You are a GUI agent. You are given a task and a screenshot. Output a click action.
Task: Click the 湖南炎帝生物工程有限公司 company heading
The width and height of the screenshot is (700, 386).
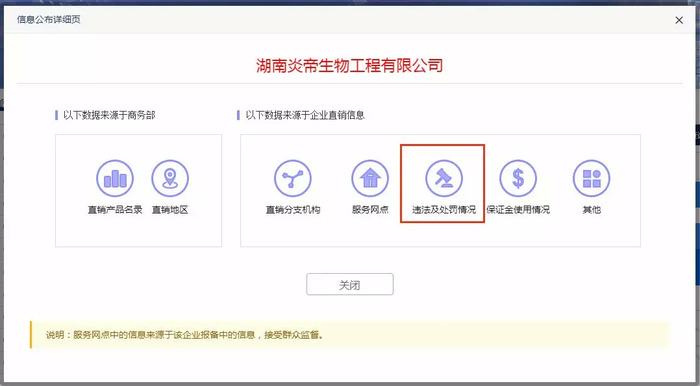coord(350,66)
